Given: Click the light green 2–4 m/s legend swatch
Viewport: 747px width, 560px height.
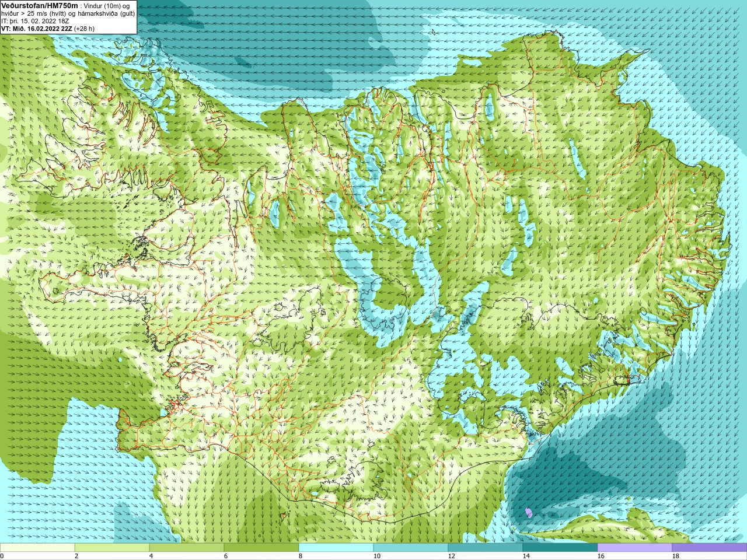Looking at the screenshot, I should coord(112,548).
